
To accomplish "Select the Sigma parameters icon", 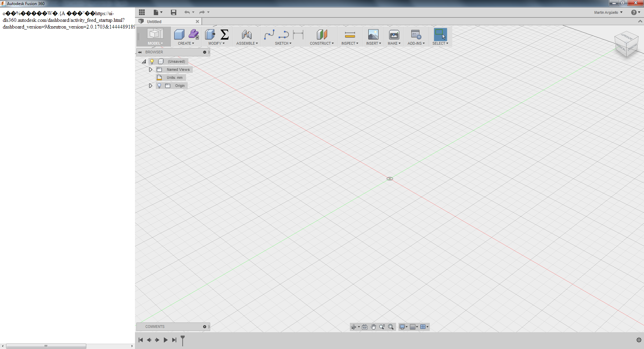I will [225, 35].
